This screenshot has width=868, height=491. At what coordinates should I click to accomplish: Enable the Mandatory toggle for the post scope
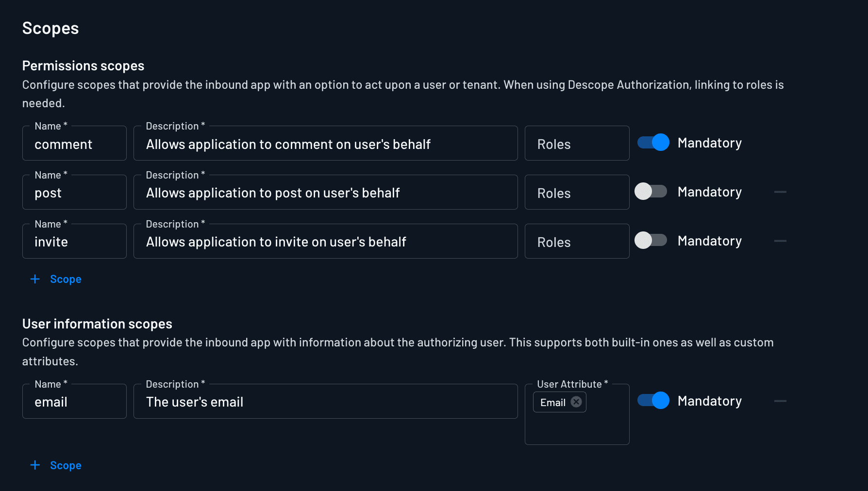coord(651,192)
